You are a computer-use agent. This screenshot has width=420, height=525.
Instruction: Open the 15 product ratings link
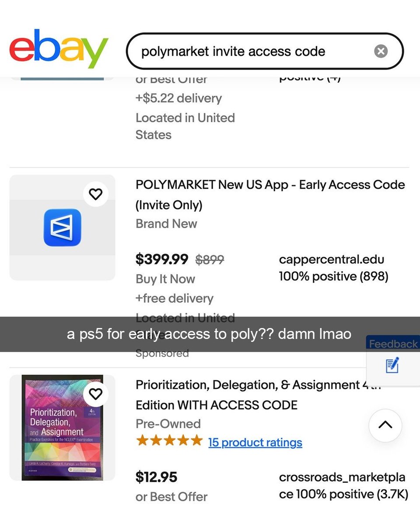coord(255,442)
